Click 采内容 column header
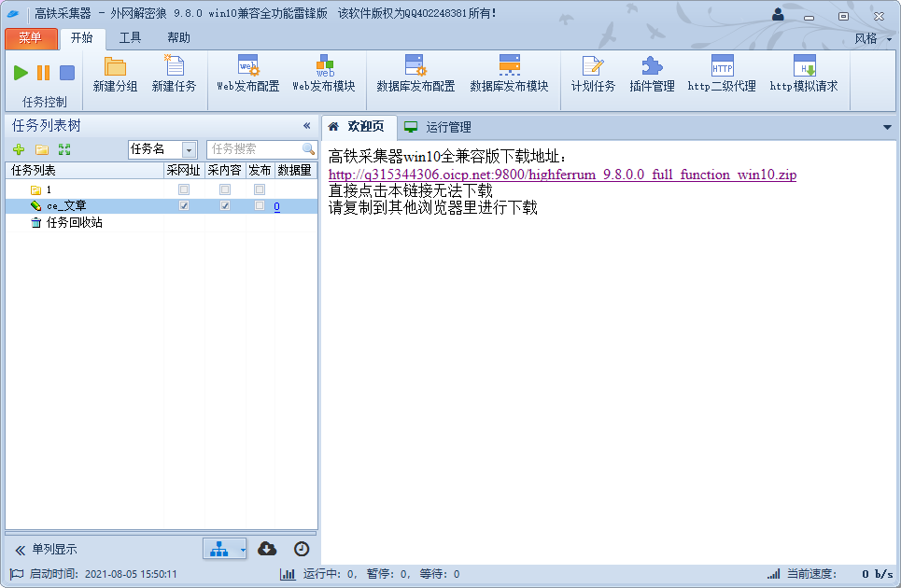Screen dimensions: 901x588 pos(225,171)
